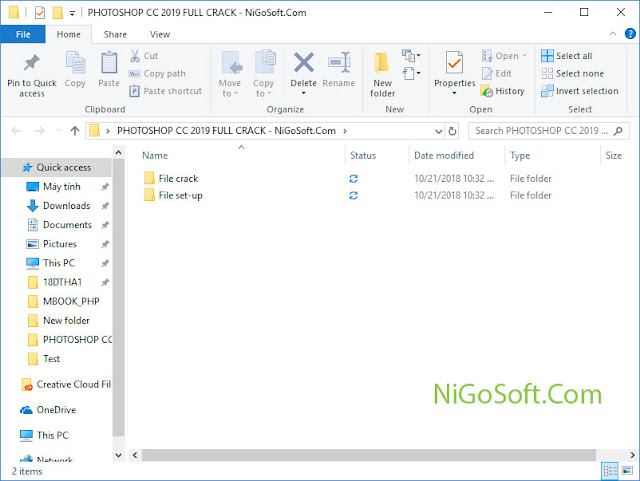Select the File crack folder

coord(178,178)
